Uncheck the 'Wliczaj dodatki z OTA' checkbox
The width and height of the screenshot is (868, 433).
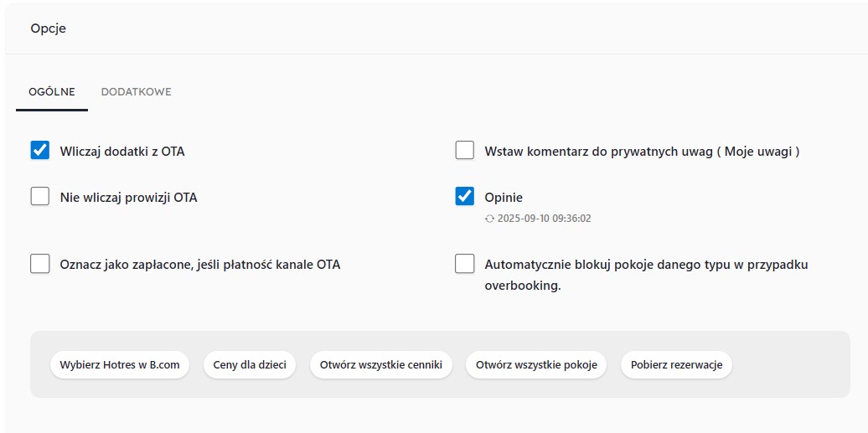pos(40,151)
